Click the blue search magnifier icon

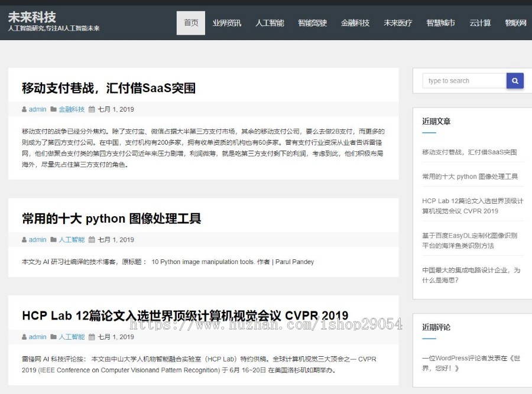(x=514, y=80)
